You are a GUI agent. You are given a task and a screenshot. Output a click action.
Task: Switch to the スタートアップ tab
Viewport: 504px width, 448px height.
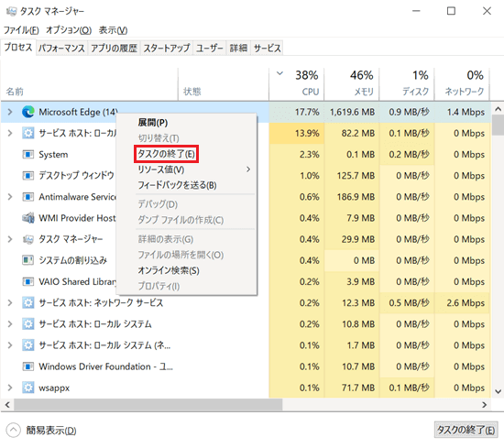[x=167, y=49]
